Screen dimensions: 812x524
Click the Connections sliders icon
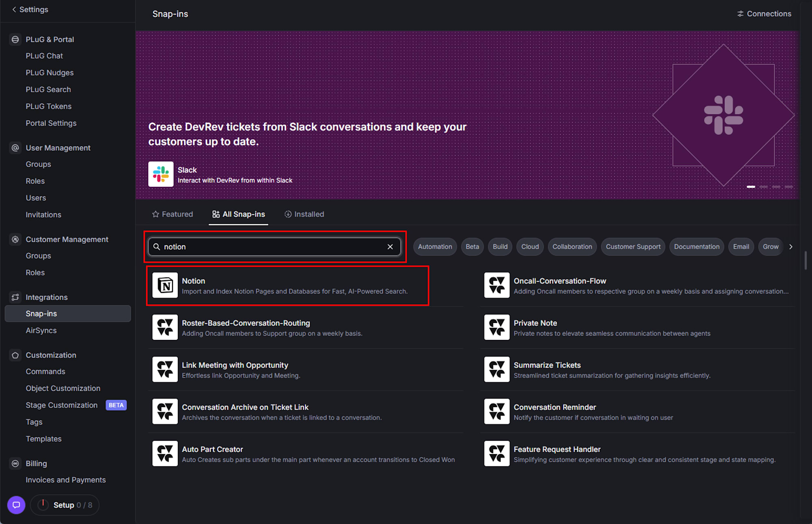click(740, 14)
